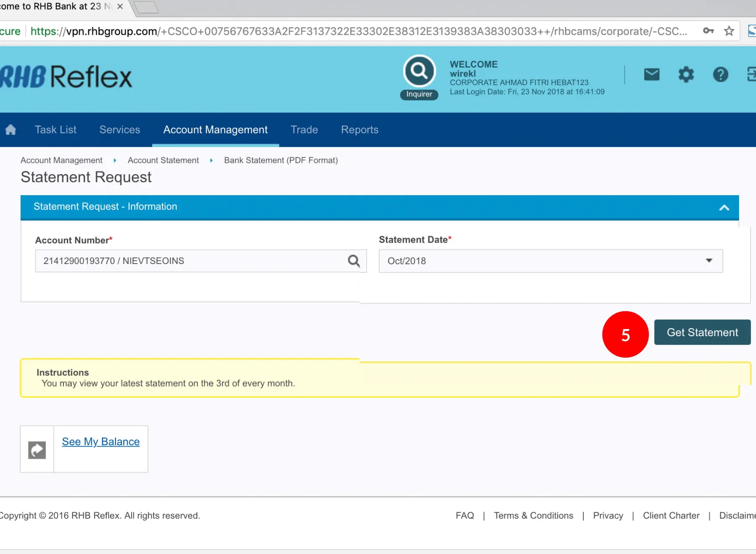Open the Task List menu

click(x=55, y=130)
